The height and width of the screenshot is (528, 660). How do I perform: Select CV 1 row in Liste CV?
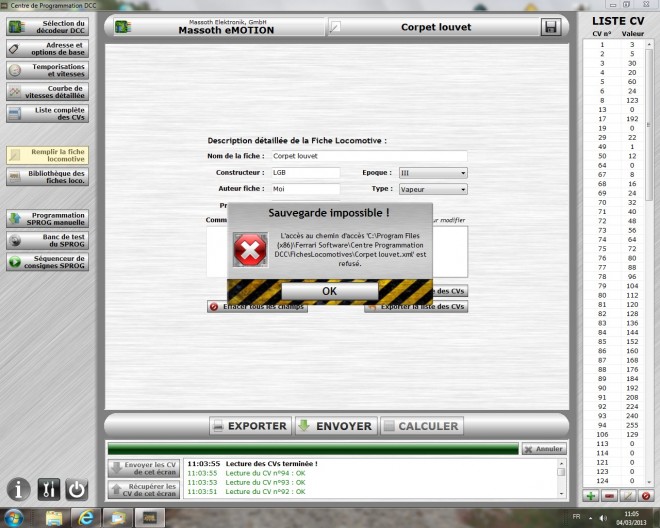[x=615, y=45]
